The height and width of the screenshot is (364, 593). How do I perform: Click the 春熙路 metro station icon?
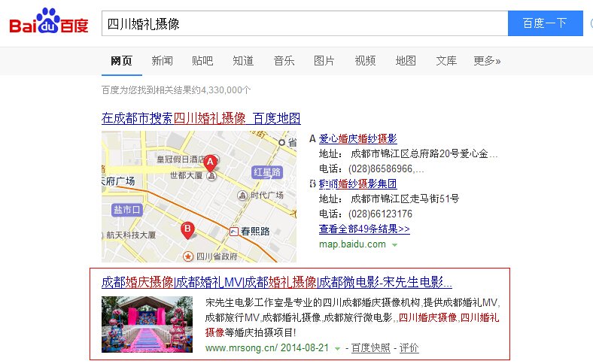[235, 231]
